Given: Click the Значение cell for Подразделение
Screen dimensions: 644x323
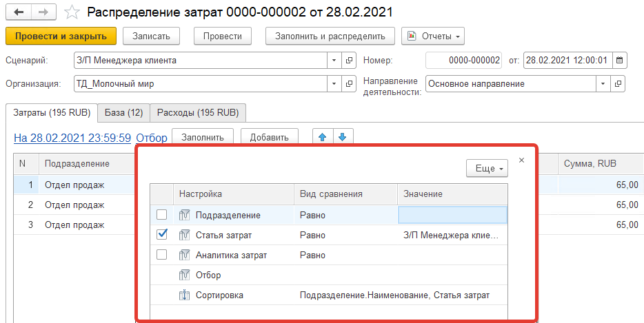Looking at the screenshot, I should pyautogui.click(x=452, y=215).
